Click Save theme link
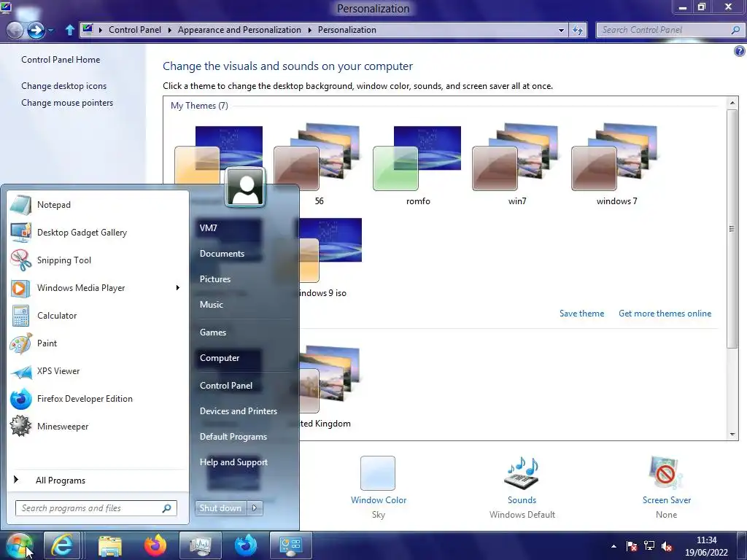 pos(581,314)
